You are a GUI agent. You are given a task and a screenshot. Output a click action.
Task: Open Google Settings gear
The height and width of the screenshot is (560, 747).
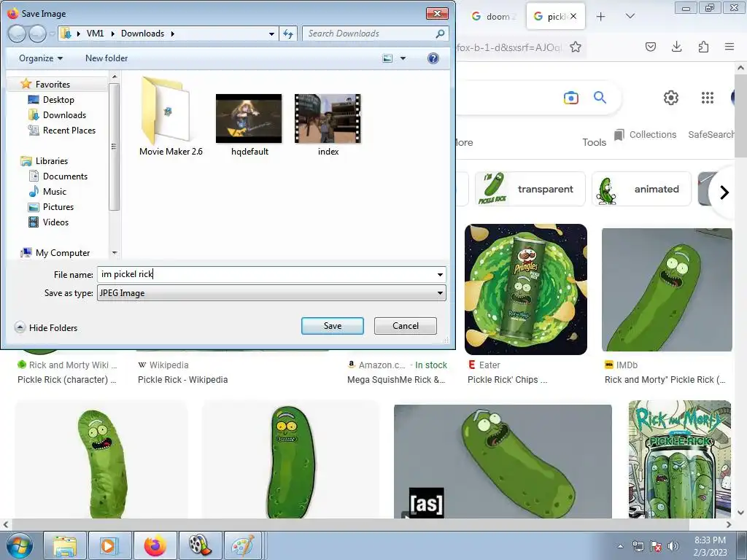(x=671, y=98)
